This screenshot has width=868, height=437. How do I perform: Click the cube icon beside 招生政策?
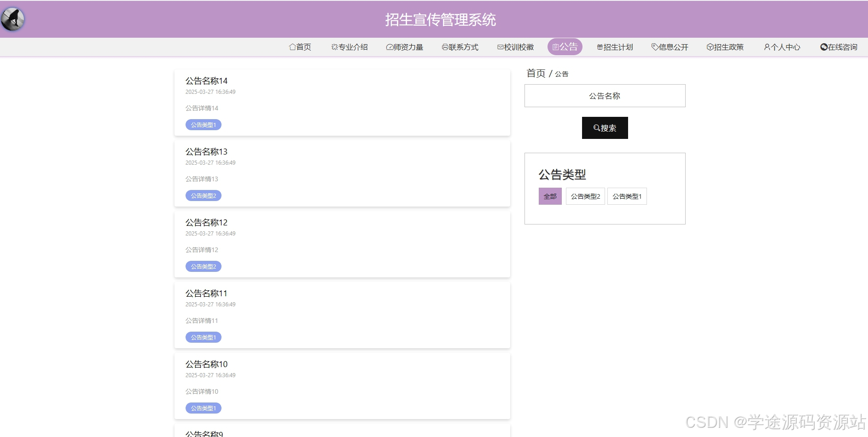(x=711, y=47)
